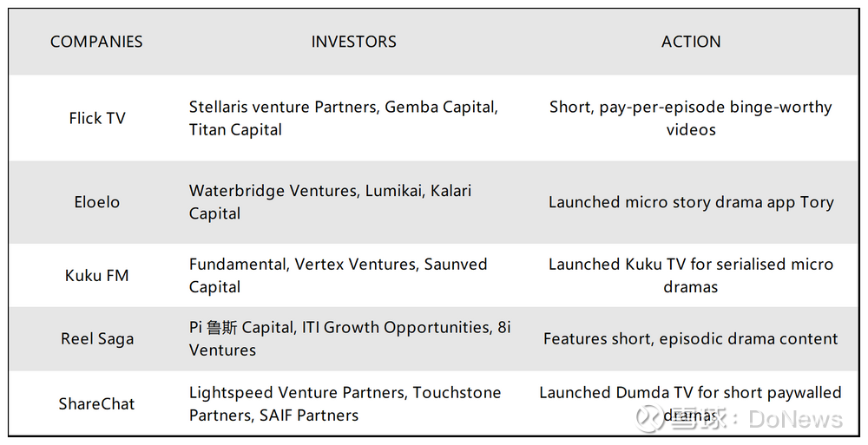The height and width of the screenshot is (445, 868).
Task: Click the Waterbridge Ventures investors cell
Action: coord(330,202)
